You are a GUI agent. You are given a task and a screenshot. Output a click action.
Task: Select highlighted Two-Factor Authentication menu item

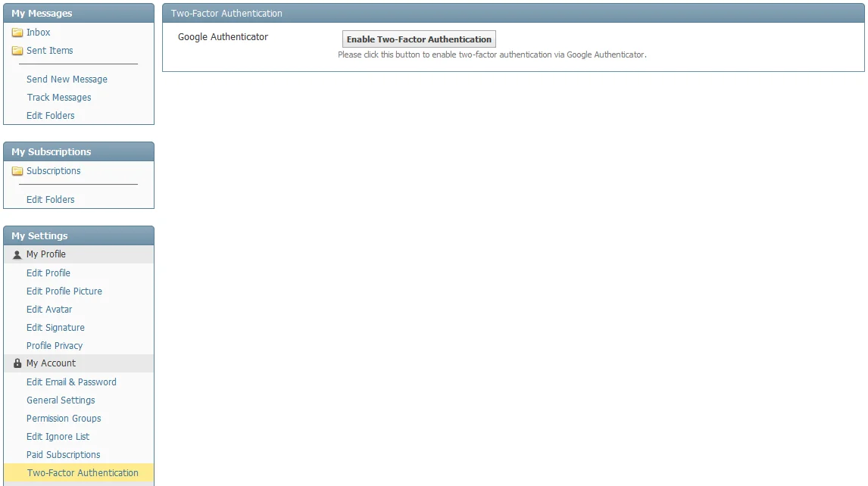click(83, 473)
